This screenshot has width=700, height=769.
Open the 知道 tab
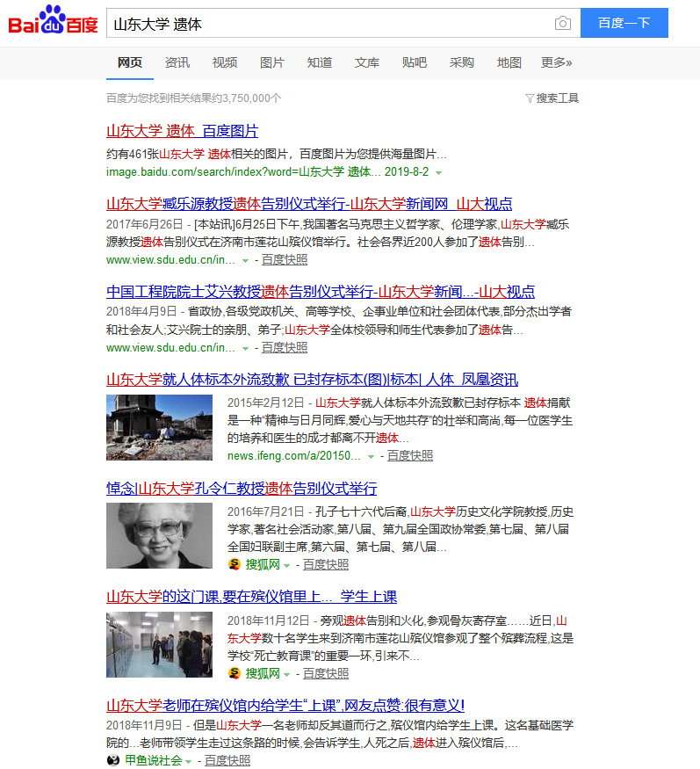pyautogui.click(x=320, y=62)
